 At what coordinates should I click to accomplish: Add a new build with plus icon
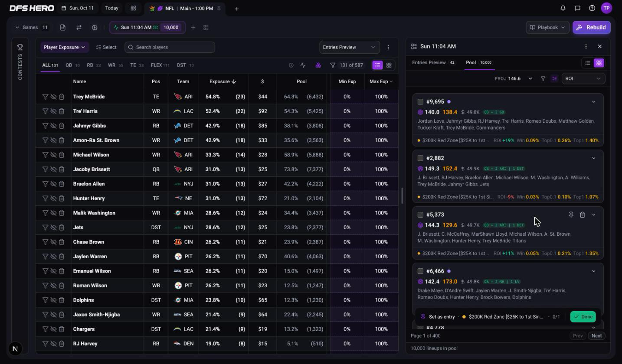pos(193,27)
